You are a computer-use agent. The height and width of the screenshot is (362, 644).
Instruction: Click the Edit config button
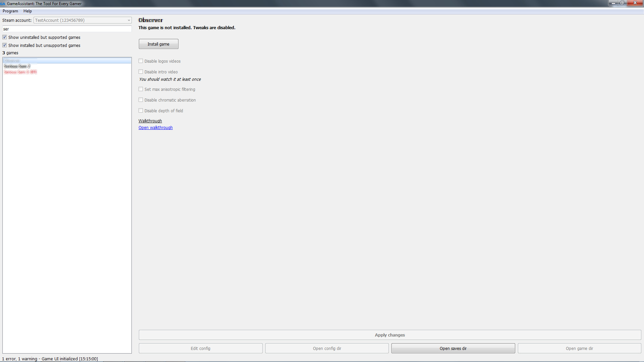(200, 348)
